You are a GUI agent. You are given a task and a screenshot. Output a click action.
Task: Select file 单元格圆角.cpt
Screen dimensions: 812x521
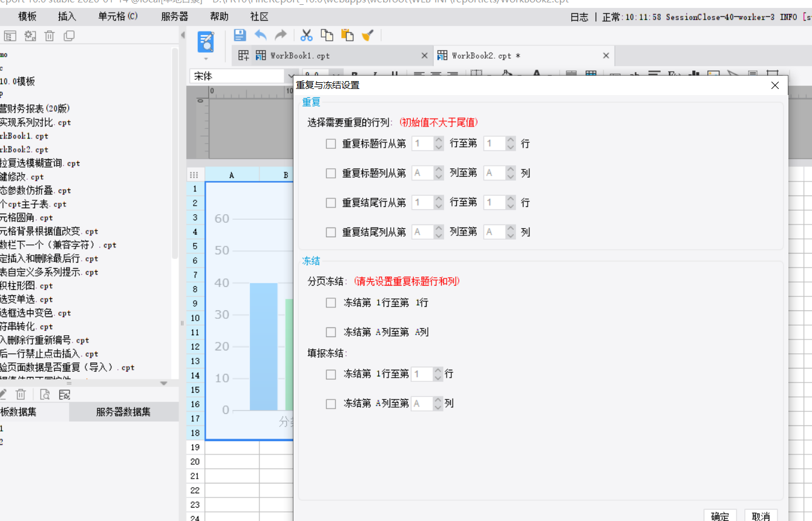click(27, 218)
